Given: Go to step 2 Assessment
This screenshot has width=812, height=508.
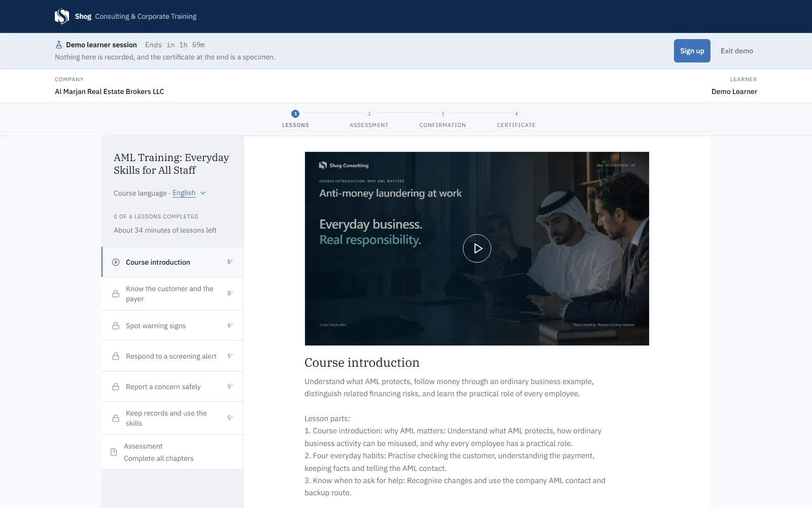Looking at the screenshot, I should pos(369,119).
